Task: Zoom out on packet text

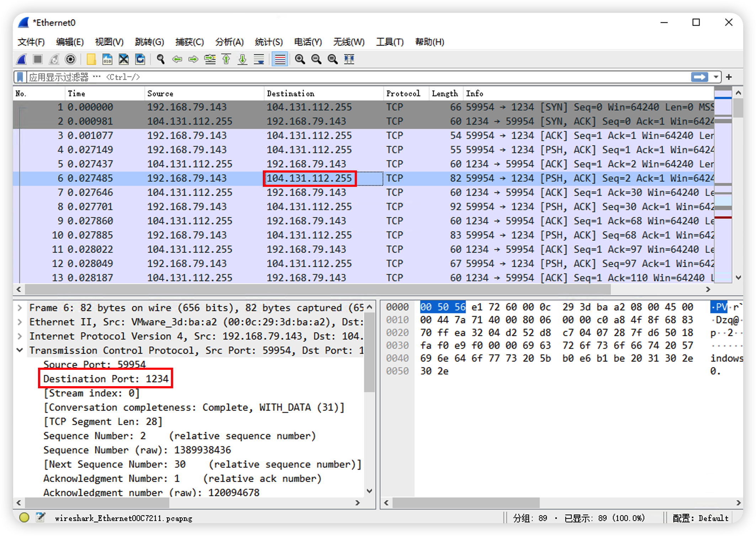Action: [316, 59]
